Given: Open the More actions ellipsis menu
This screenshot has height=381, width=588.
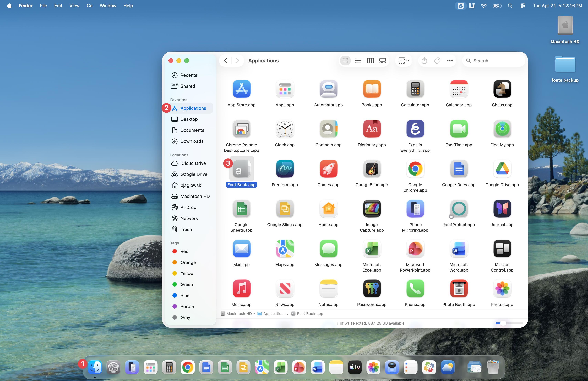Looking at the screenshot, I should 450,61.
